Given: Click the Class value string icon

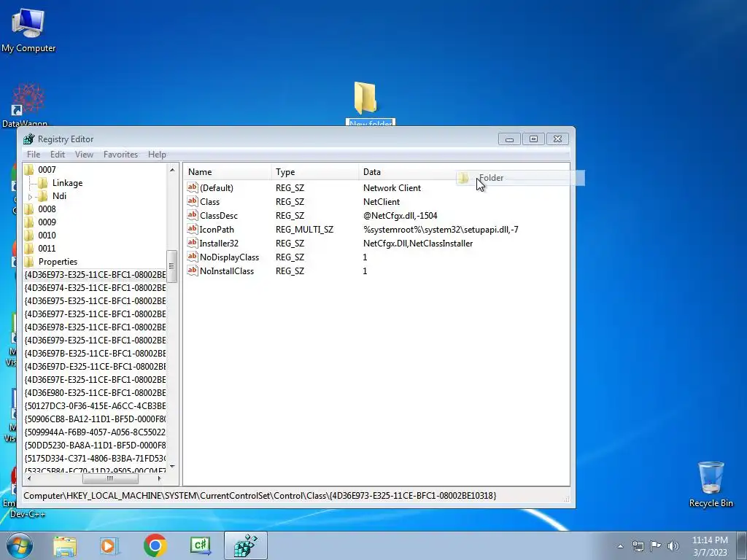Looking at the screenshot, I should click(x=193, y=201).
